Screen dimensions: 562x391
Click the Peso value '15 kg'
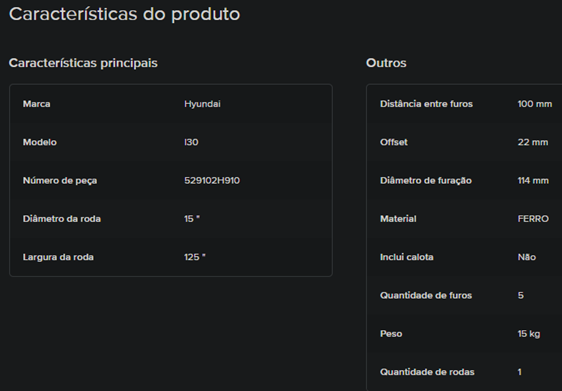coord(529,334)
